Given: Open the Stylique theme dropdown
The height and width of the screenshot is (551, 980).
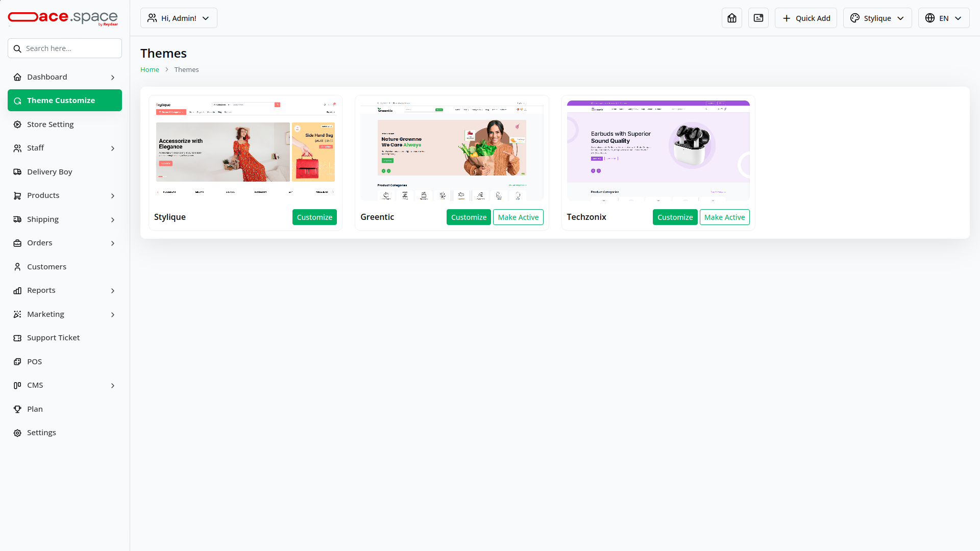Looking at the screenshot, I should pos(877,18).
